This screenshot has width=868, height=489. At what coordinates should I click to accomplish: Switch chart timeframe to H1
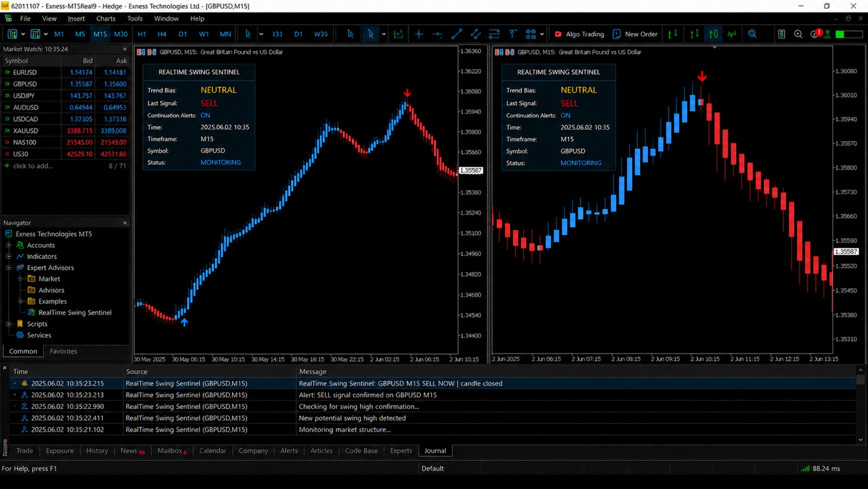click(x=142, y=34)
